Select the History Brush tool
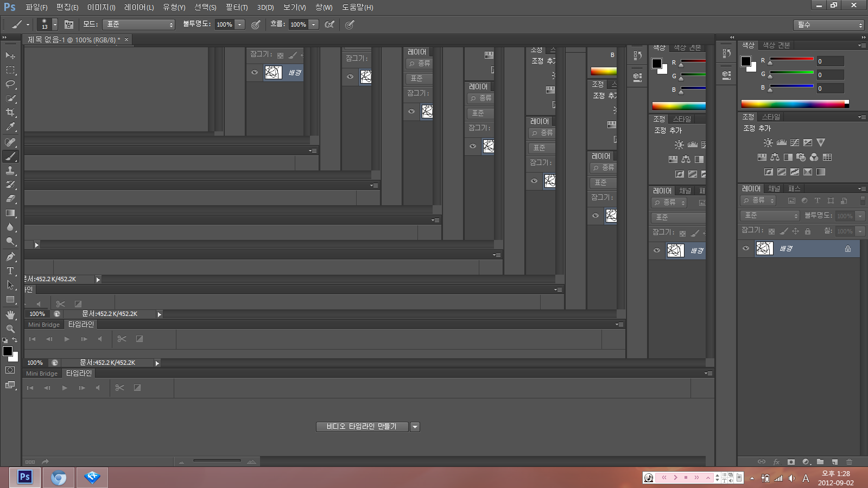 [10, 185]
